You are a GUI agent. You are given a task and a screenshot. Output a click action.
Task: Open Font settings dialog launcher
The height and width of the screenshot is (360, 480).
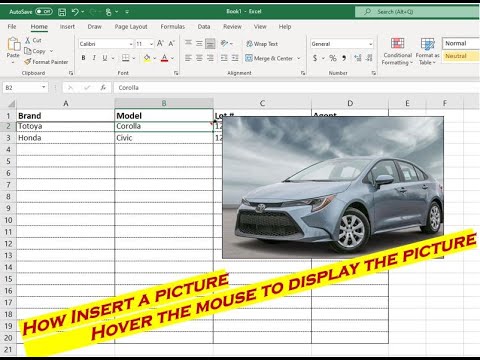(176, 73)
